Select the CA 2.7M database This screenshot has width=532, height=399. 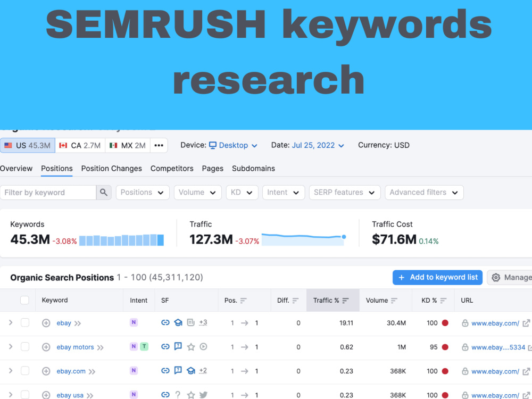80,145
